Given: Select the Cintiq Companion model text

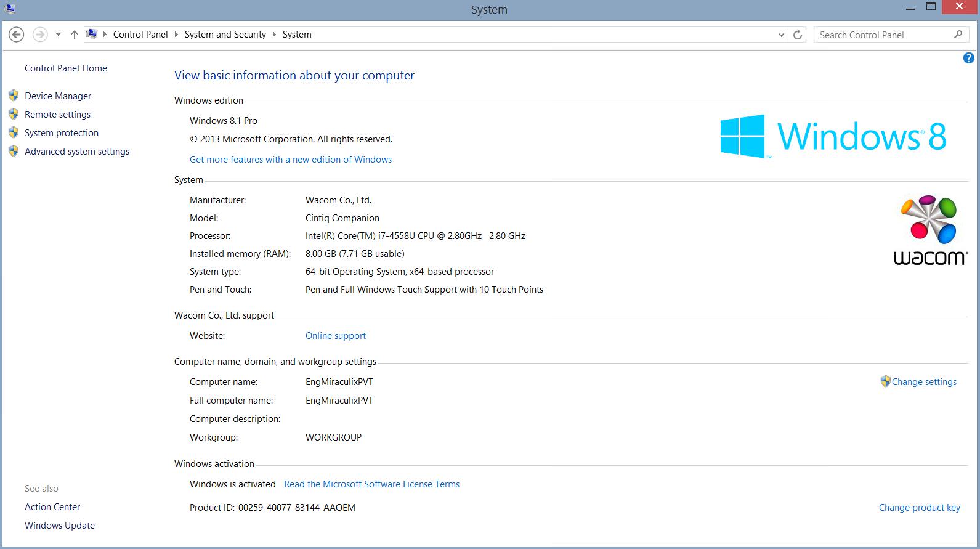Looking at the screenshot, I should 342,218.
